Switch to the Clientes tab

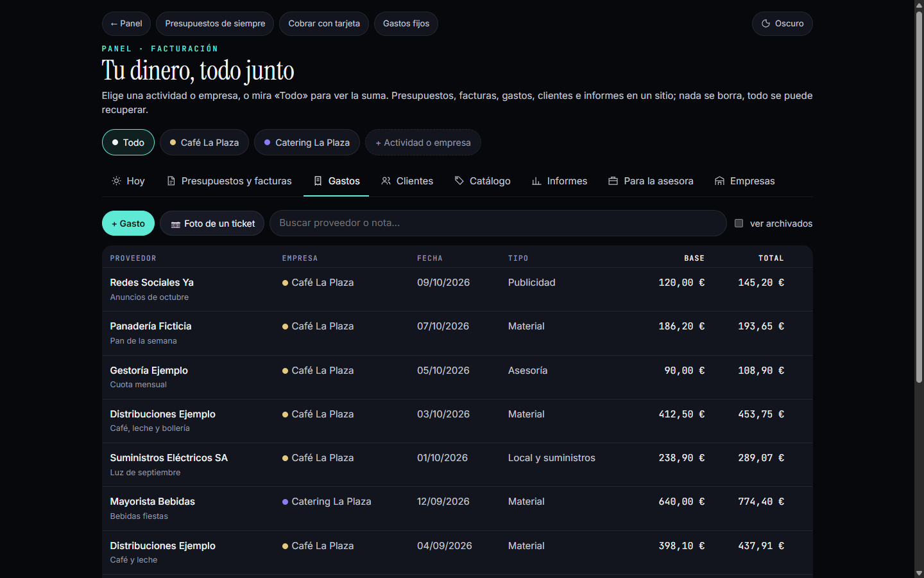(x=407, y=181)
